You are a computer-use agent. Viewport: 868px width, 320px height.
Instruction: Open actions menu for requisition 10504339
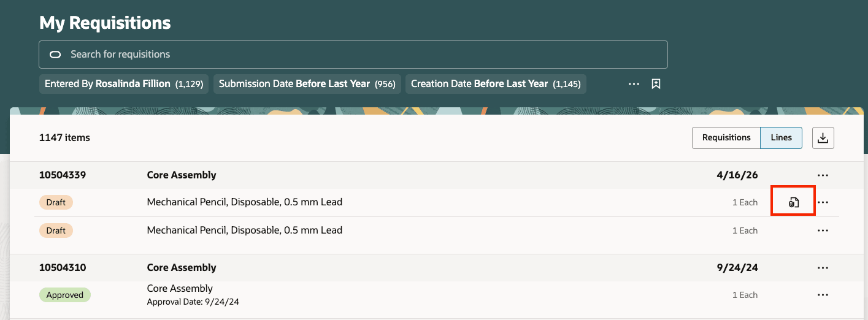point(823,175)
